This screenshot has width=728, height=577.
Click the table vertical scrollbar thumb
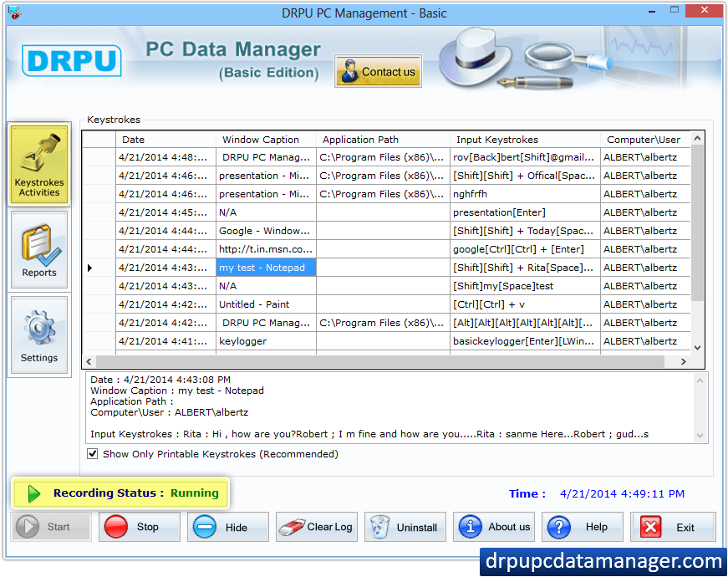697,222
